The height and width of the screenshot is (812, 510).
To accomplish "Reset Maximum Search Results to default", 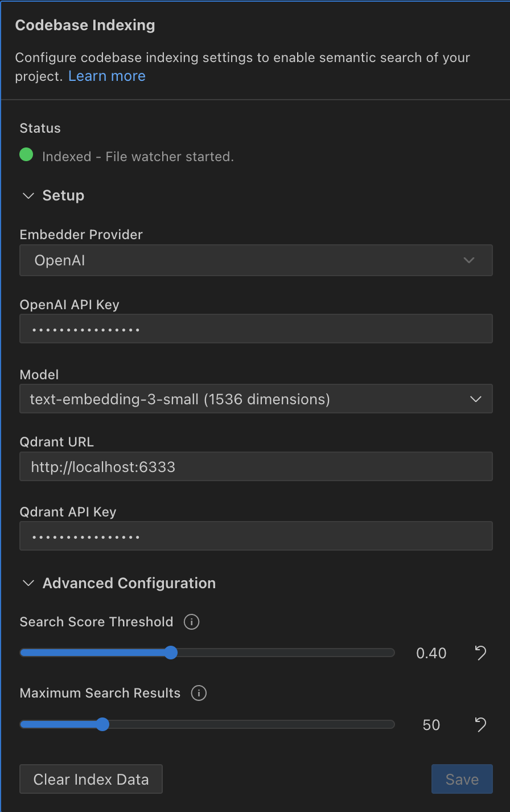I will pyautogui.click(x=480, y=724).
